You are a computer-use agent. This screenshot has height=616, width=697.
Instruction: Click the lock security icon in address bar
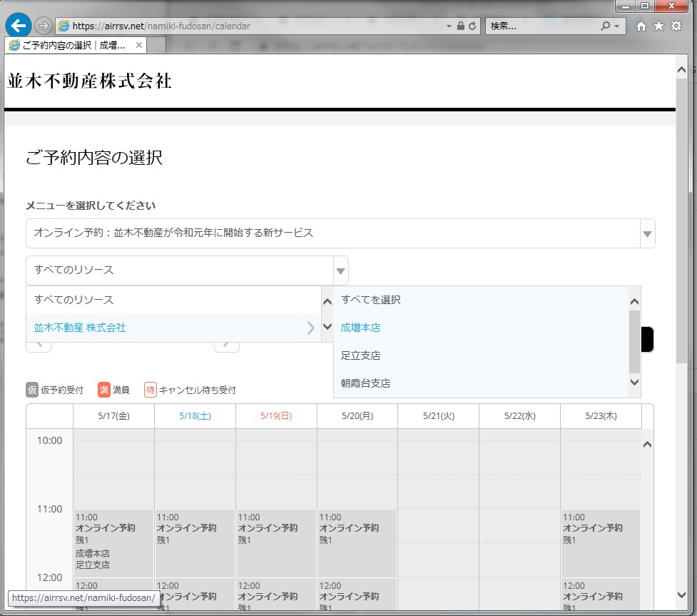coord(461,26)
